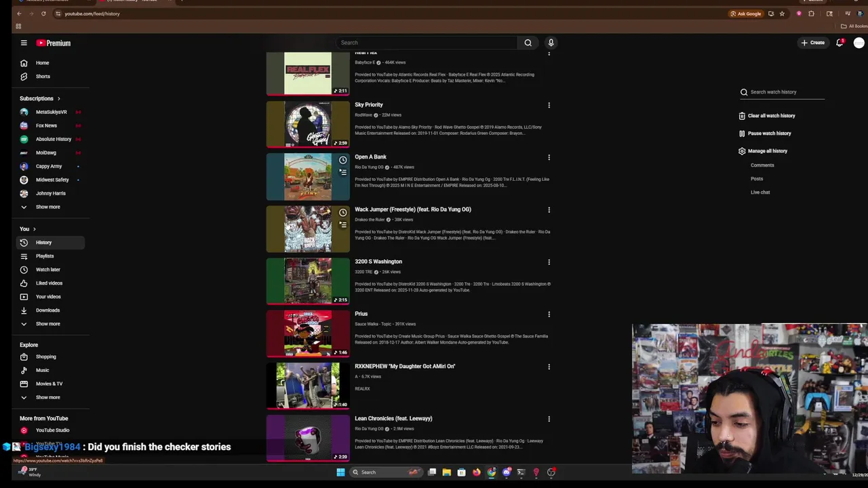868x488 pixels.
Task: Focus the main YouTube search box
Action: [x=427, y=43]
